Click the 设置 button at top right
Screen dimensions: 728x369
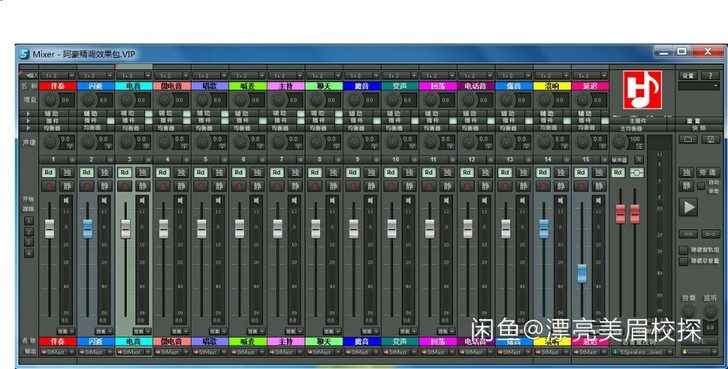[x=689, y=76]
